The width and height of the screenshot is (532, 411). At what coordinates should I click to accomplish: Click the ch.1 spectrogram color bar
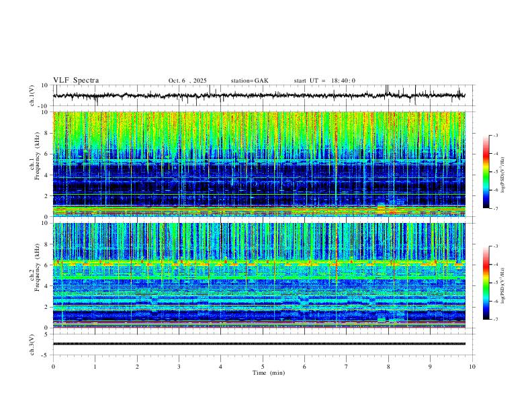(486, 172)
